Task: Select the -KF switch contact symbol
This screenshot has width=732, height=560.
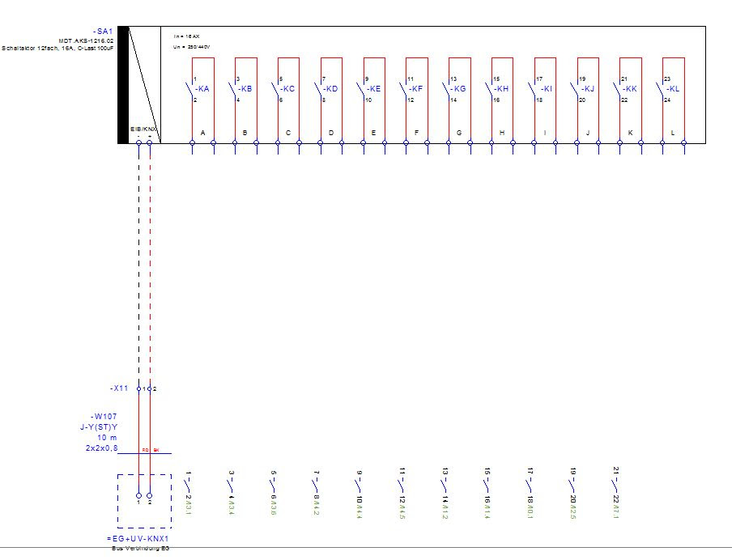Action: point(403,89)
